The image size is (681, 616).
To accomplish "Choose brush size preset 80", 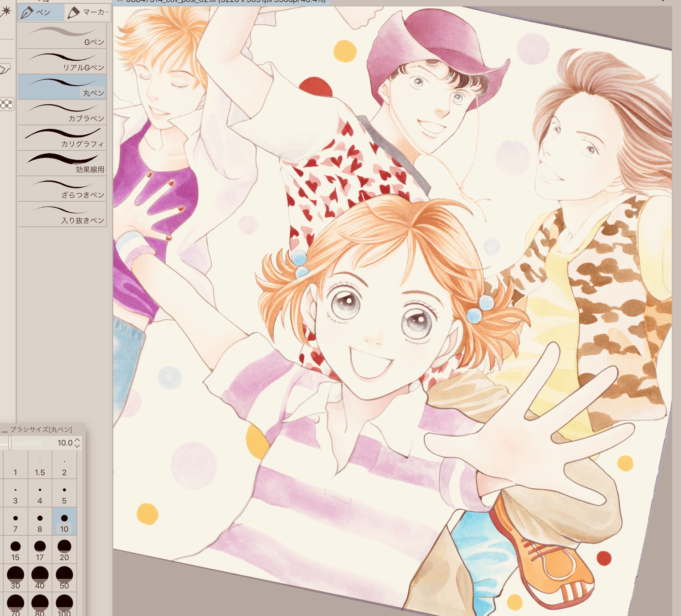I will [40, 604].
